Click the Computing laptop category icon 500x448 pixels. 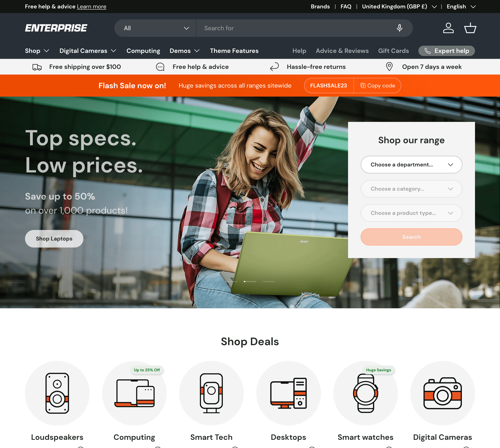134,393
